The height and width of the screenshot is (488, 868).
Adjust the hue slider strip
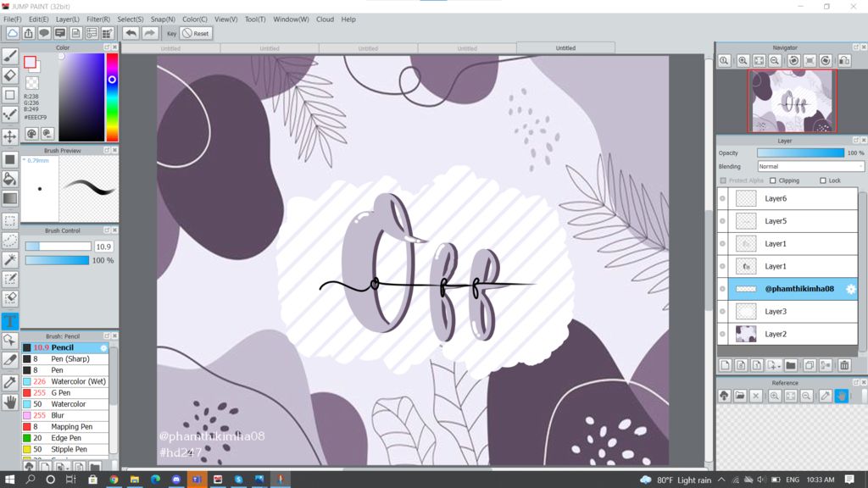tap(112, 97)
